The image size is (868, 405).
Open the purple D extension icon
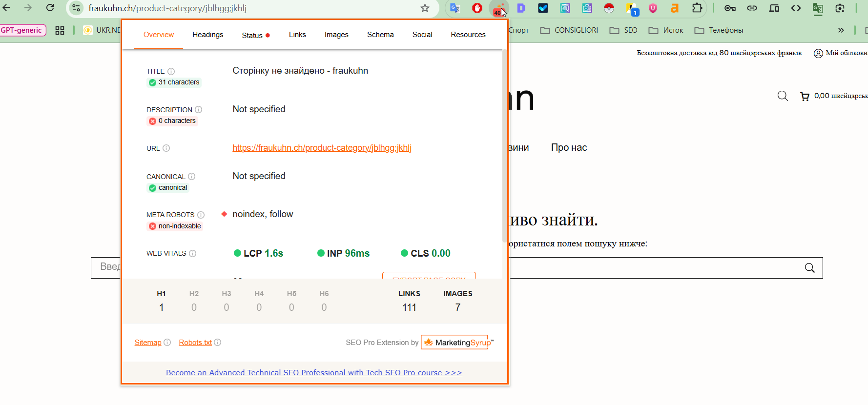coord(521,8)
